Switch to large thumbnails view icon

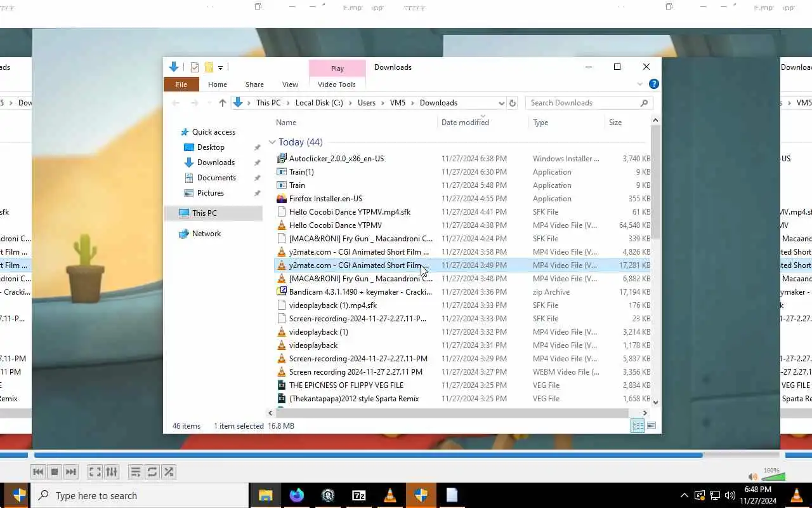click(x=652, y=426)
